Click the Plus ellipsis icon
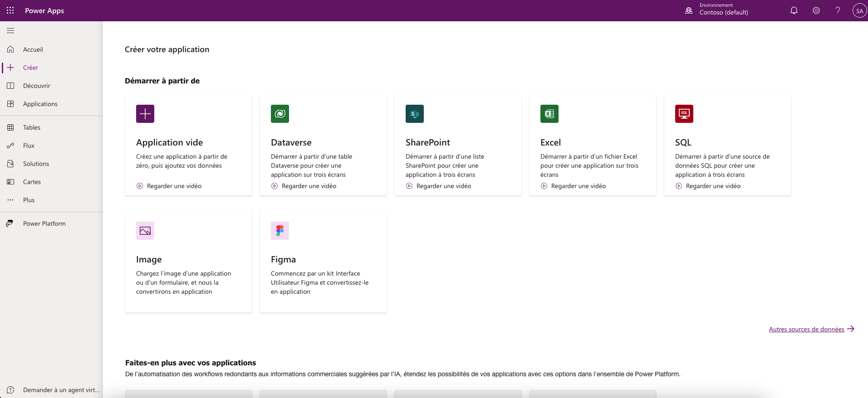 click(x=10, y=200)
